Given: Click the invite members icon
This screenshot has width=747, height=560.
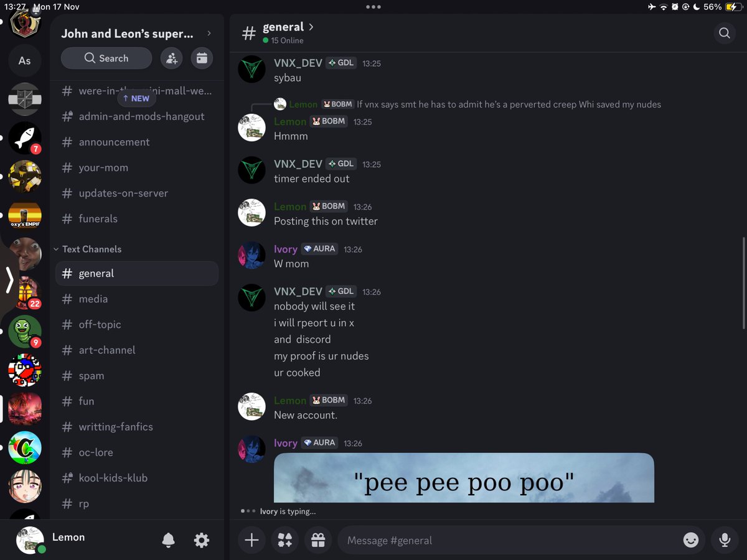Looking at the screenshot, I should tap(171, 58).
